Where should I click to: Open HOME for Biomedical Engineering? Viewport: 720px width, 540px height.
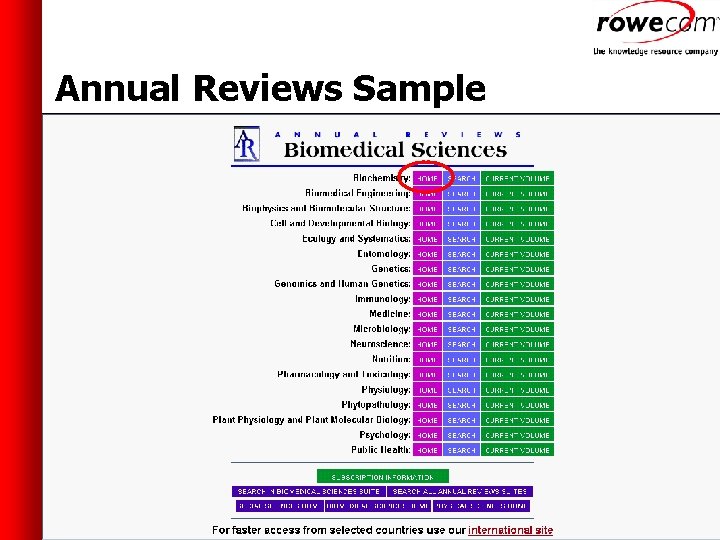(427, 194)
